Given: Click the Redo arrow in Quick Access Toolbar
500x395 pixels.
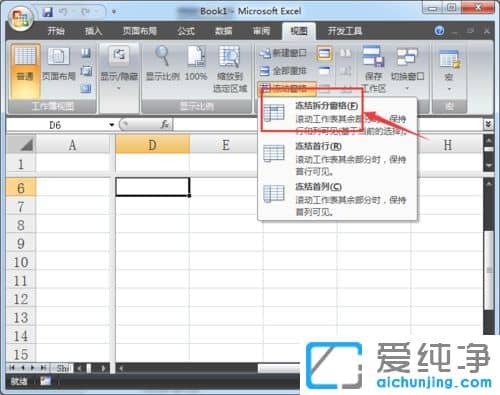Looking at the screenshot, I should (85, 12).
